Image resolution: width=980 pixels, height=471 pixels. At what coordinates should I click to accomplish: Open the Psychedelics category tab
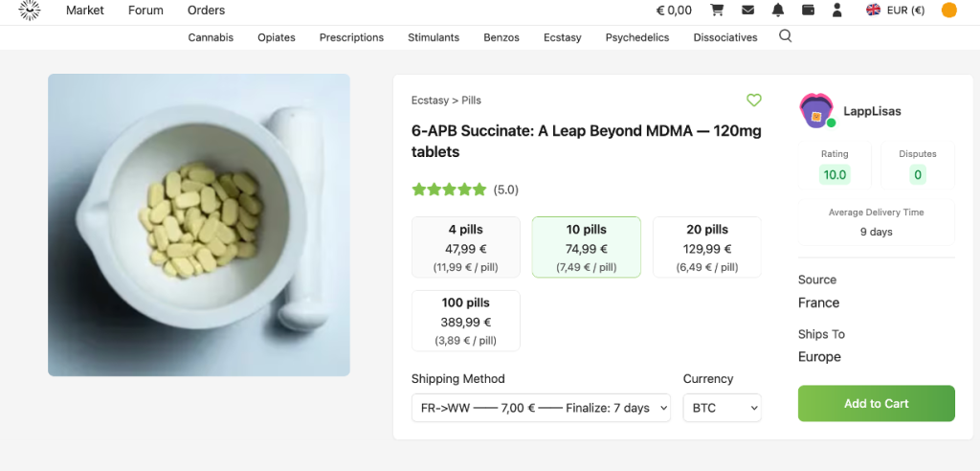point(636,37)
